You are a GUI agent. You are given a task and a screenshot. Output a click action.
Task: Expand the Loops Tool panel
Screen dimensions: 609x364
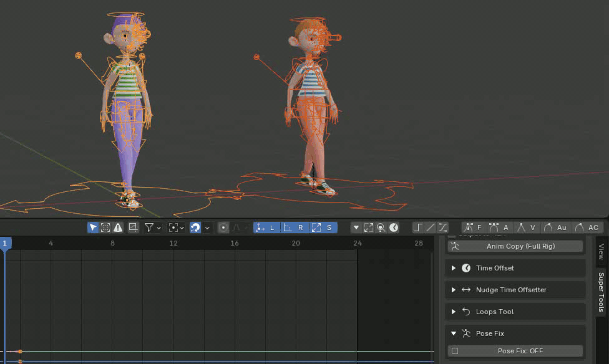[x=453, y=312]
